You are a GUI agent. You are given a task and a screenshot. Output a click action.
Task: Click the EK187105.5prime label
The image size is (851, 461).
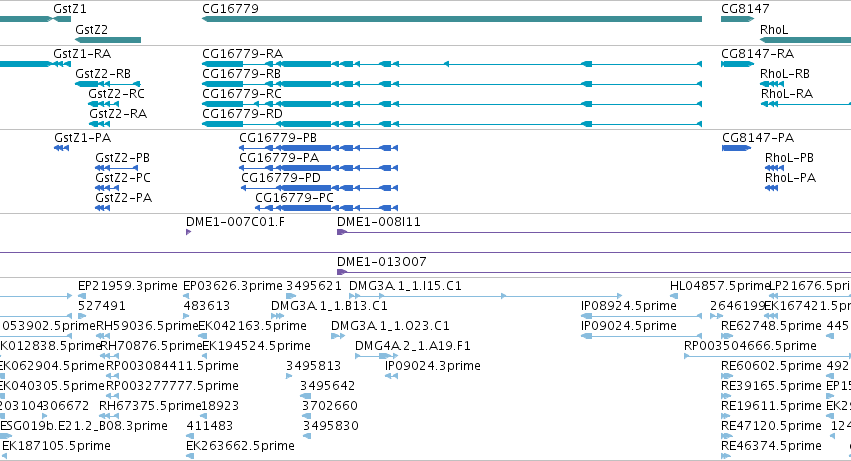coord(56,447)
